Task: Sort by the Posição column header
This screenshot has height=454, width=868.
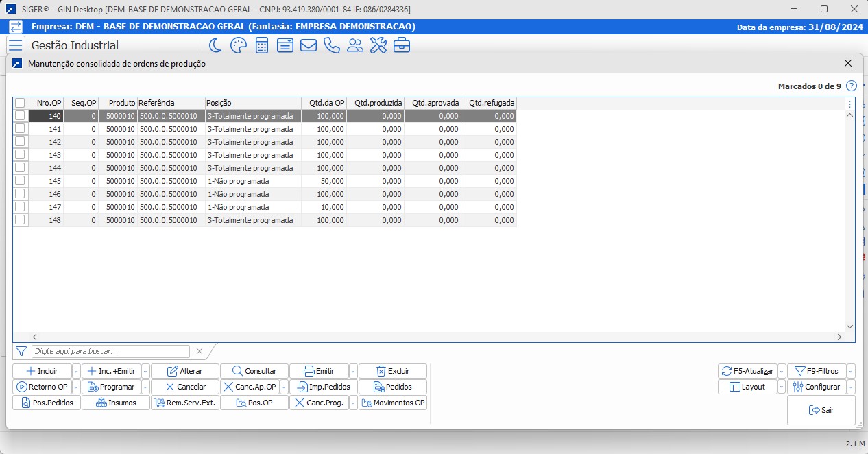Action: (x=252, y=103)
